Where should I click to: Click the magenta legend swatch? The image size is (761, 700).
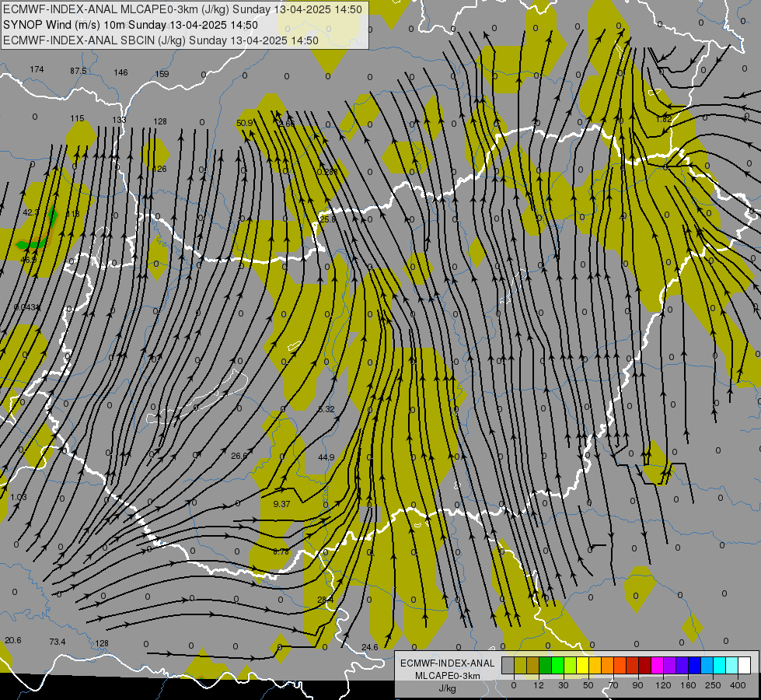[658, 666]
